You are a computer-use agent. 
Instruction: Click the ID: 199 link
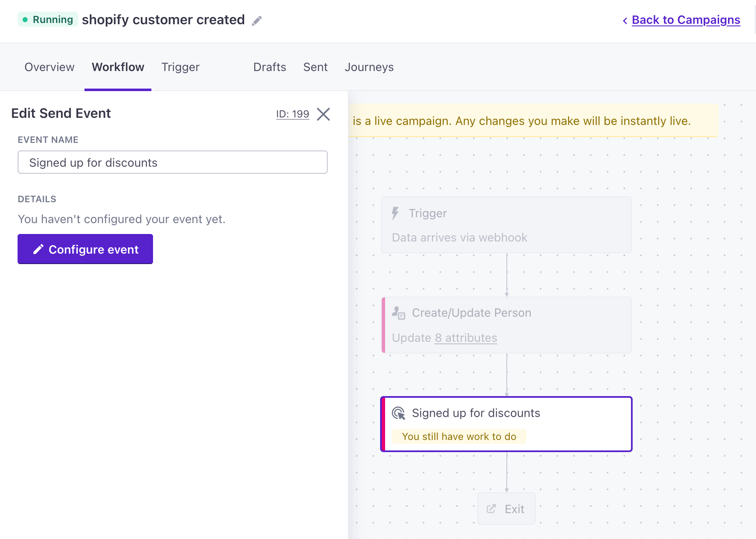292,114
